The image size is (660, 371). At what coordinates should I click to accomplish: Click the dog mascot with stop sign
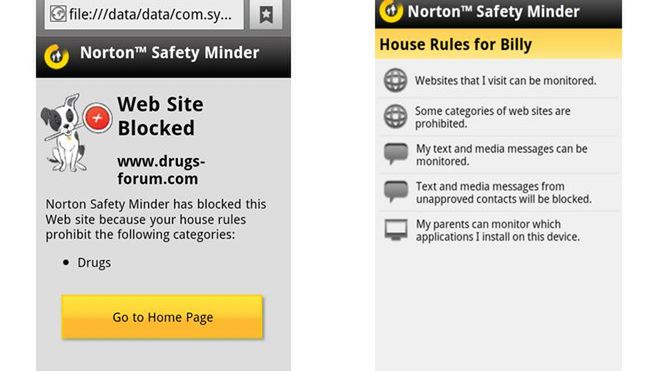64,133
